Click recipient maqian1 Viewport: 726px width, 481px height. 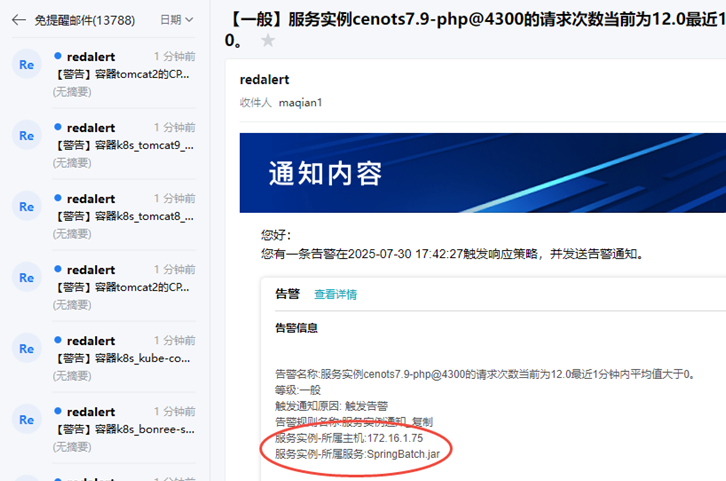click(300, 102)
